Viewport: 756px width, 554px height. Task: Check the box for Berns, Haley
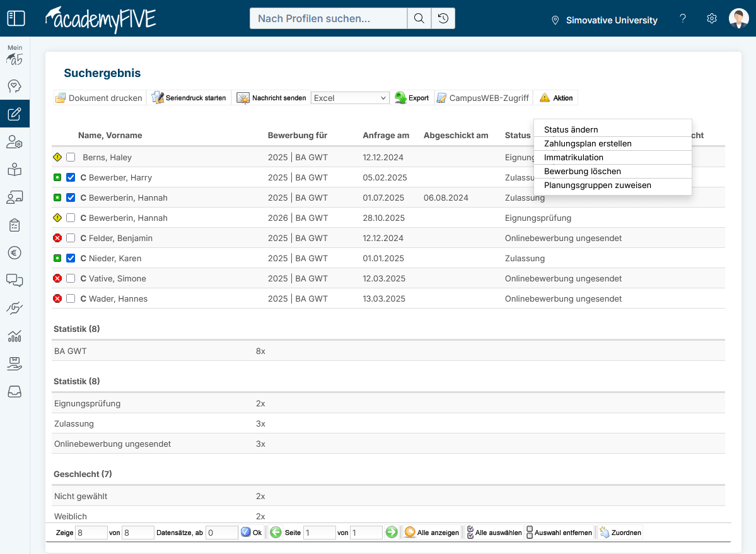pos(71,157)
